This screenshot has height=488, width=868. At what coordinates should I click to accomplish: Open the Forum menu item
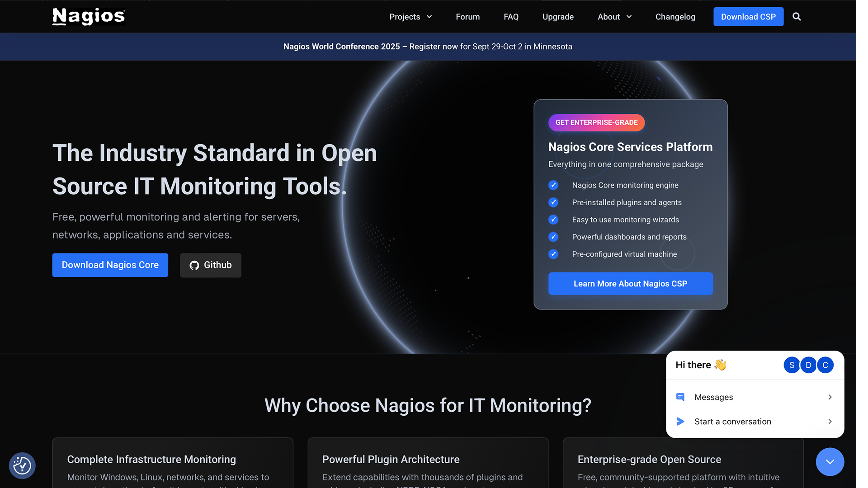point(467,17)
